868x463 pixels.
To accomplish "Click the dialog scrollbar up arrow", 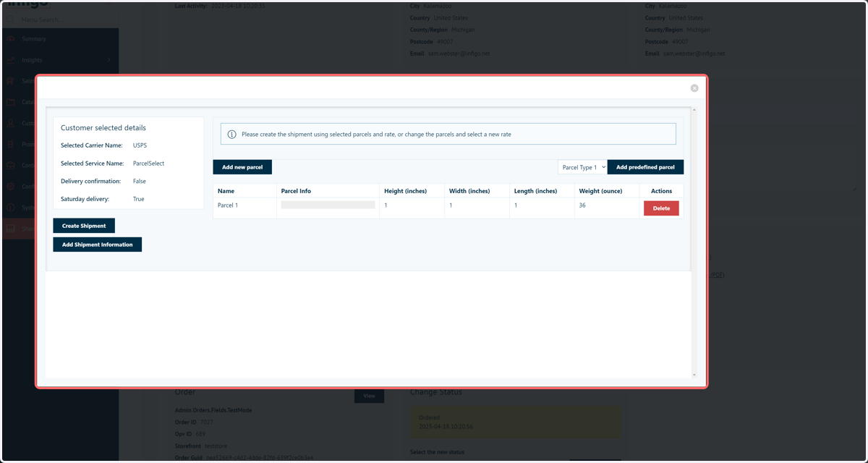I will pos(694,110).
